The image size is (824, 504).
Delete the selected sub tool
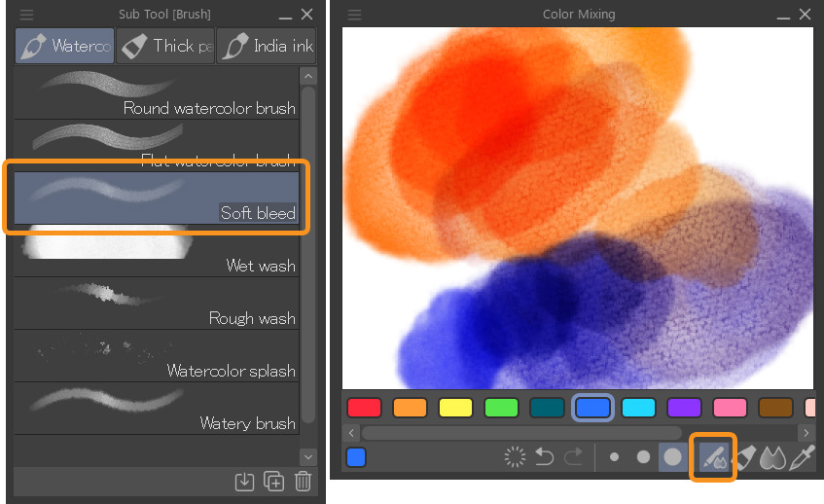[x=304, y=482]
